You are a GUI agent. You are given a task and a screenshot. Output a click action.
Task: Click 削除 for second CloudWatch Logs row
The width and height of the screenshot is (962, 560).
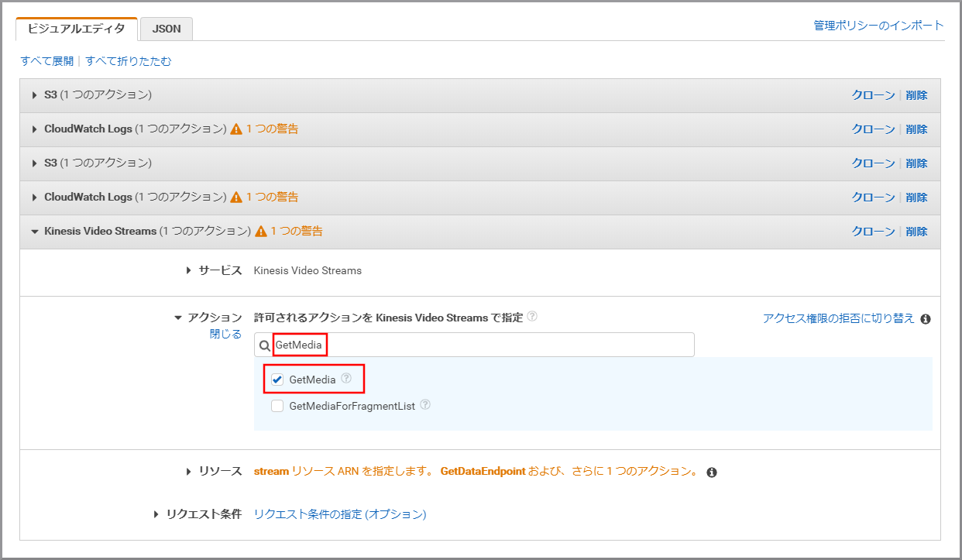point(916,198)
